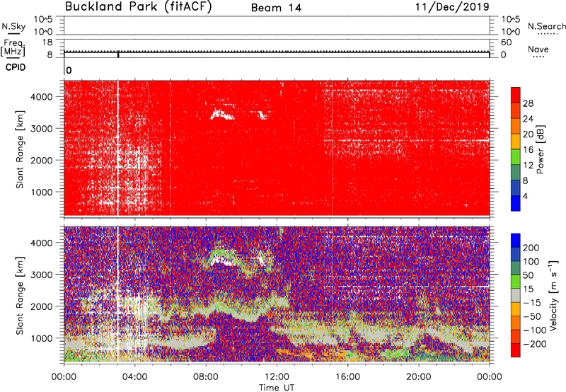Click the '200' velocity scale value
Screen dimensions: 566x392
point(531,248)
